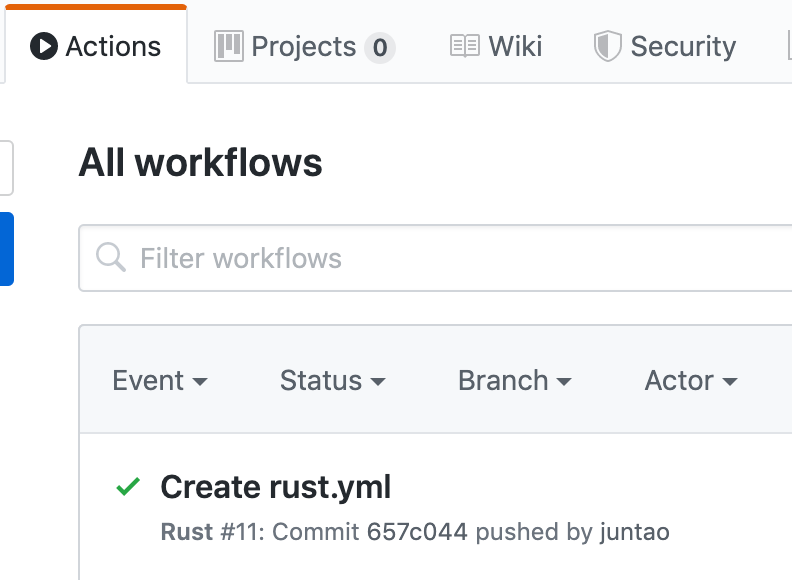Viewport: 792px width, 580px height.
Task: Expand the Branch filter dropdown
Action: (515, 380)
